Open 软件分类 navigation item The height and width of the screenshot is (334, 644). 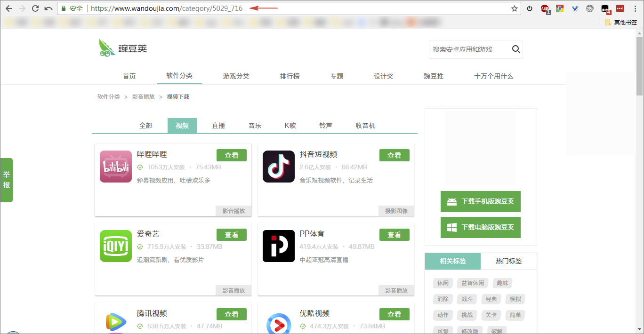pyautogui.click(x=179, y=76)
